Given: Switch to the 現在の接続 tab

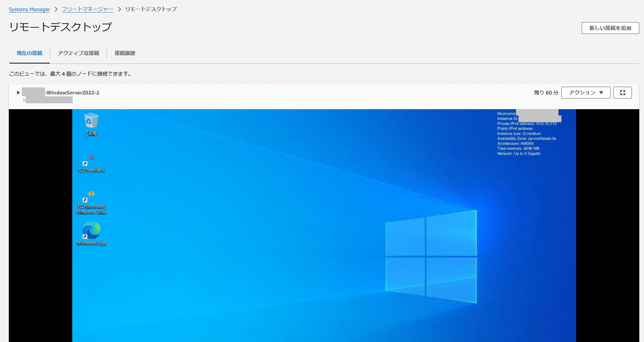Looking at the screenshot, I should pyautogui.click(x=30, y=53).
